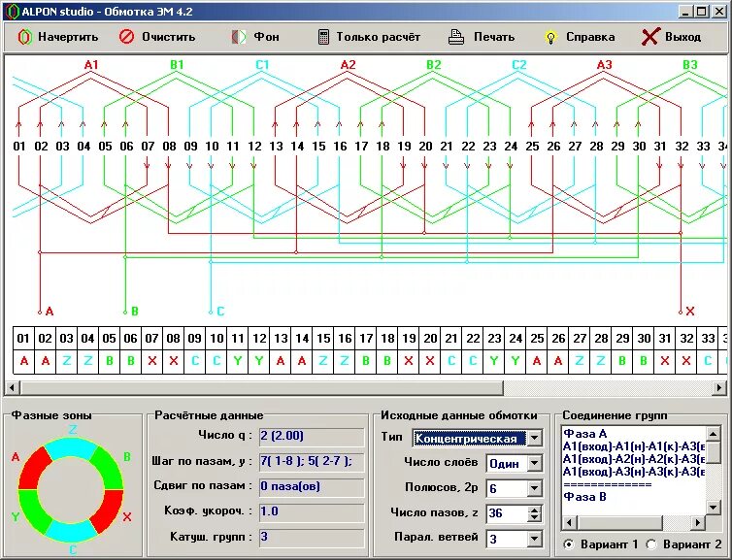Click the red X Выход icon

[650, 37]
